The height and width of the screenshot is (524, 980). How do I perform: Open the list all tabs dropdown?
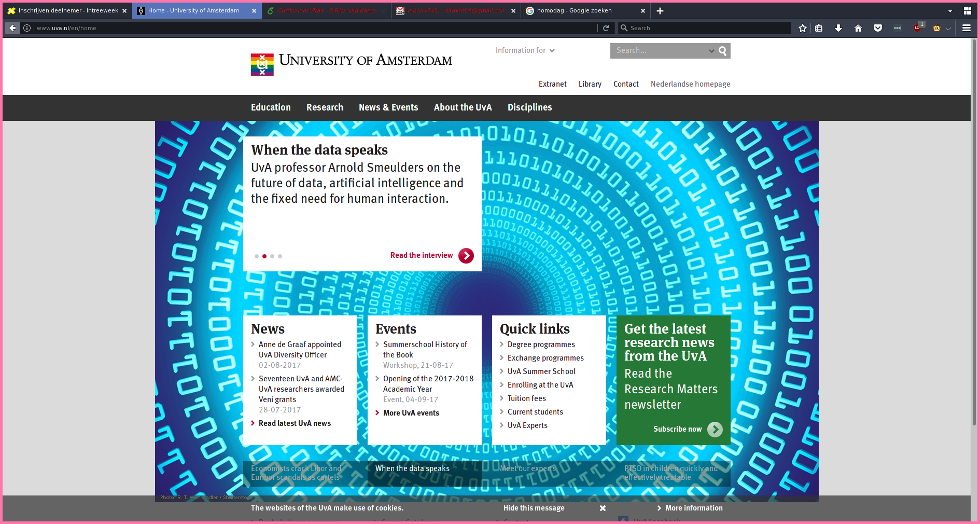[950, 11]
